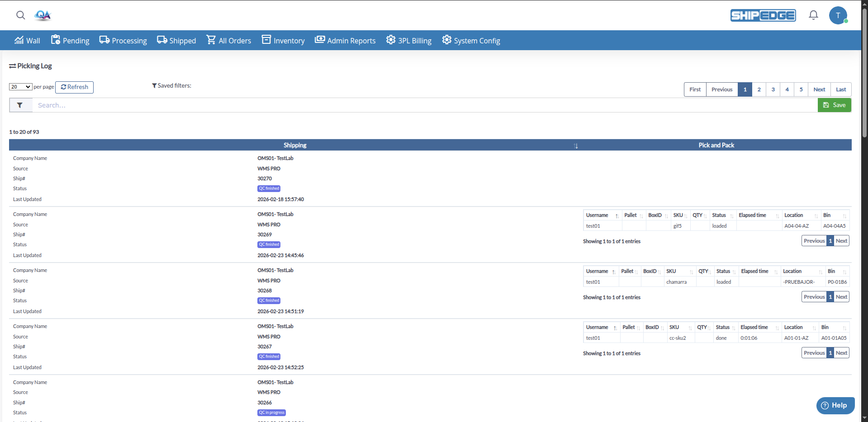
Task: Sort by SKU in ship 30268 table
Action: point(679,271)
